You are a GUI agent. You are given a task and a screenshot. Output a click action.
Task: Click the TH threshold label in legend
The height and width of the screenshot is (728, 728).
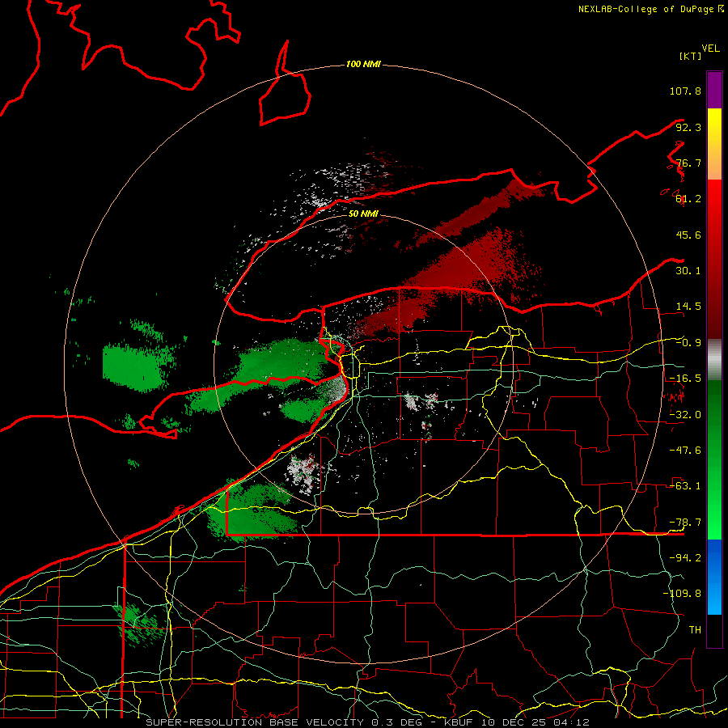tap(695, 630)
